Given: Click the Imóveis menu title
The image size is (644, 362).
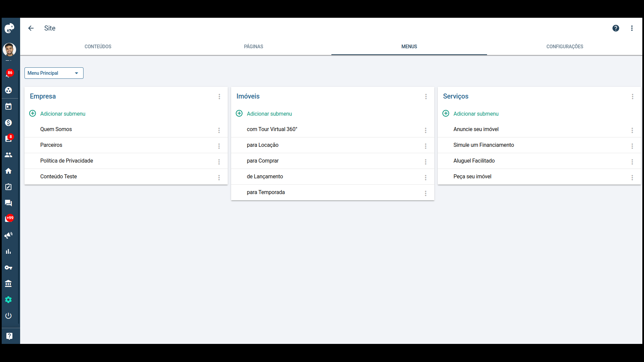Looking at the screenshot, I should click(248, 96).
